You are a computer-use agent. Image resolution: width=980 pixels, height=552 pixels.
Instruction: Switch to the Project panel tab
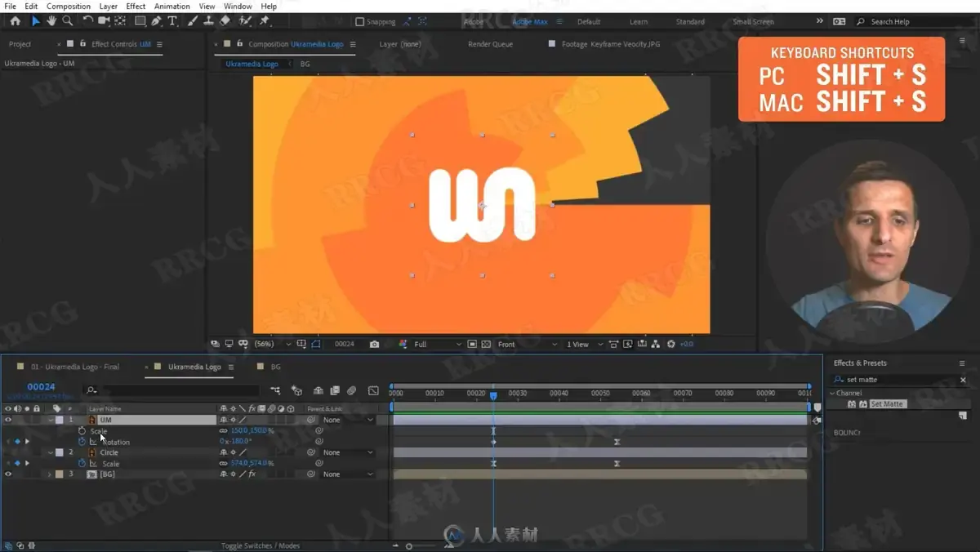pos(20,44)
